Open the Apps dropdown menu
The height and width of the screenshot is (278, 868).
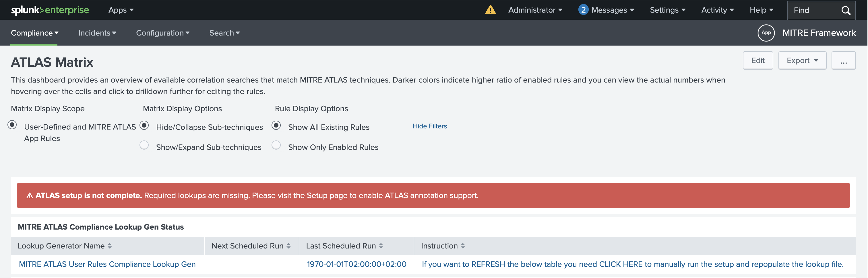pos(121,10)
